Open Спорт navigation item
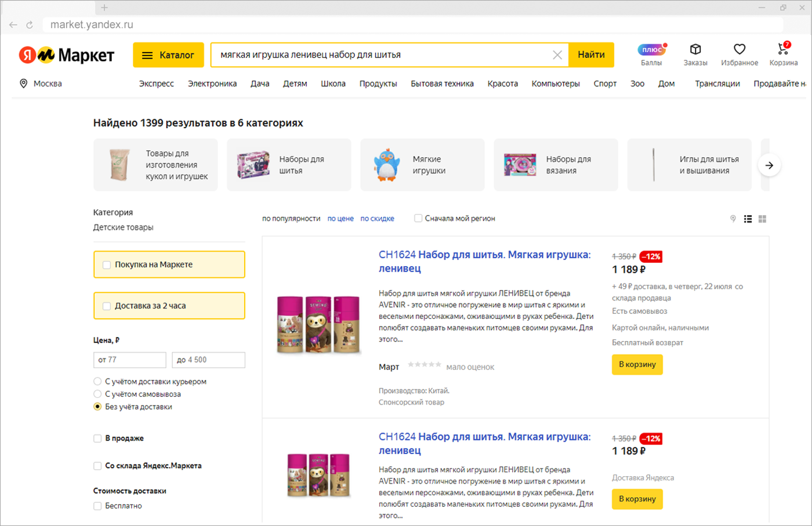812x526 pixels. click(x=605, y=84)
